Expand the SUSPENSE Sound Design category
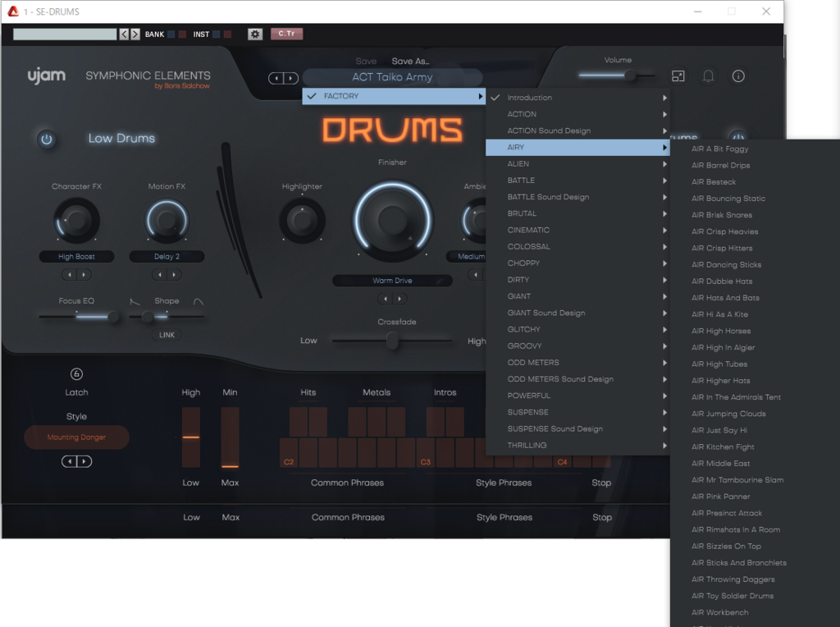 tap(577, 428)
